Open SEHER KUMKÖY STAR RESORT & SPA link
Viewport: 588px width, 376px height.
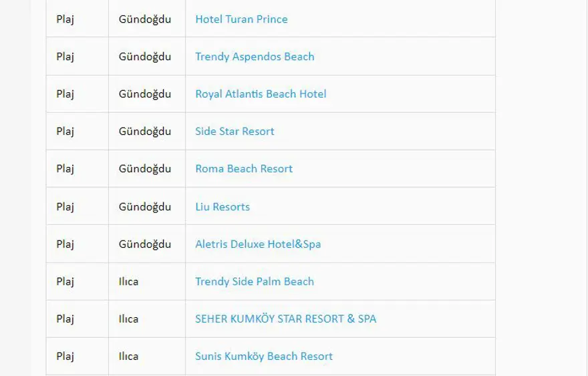click(285, 319)
